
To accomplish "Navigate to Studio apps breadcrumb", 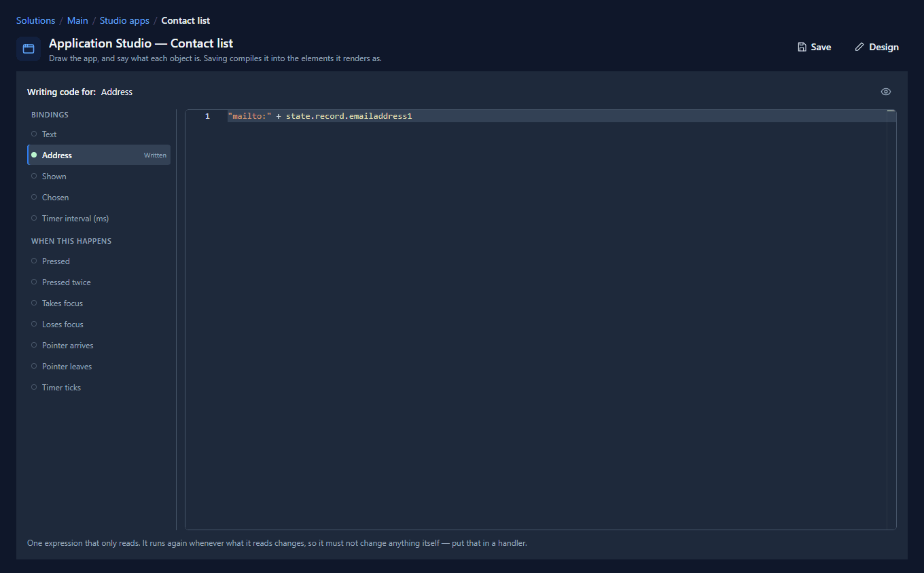I will (x=124, y=20).
